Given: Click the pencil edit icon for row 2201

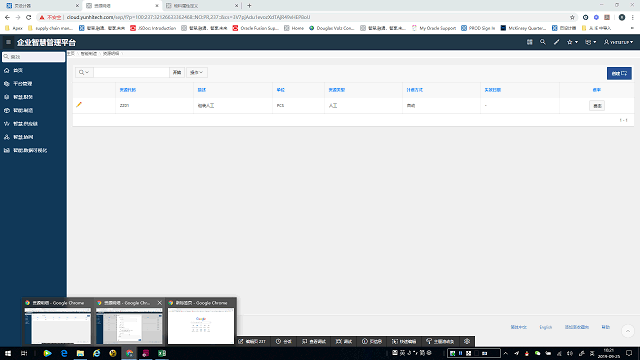Looking at the screenshot, I should tap(79, 105).
